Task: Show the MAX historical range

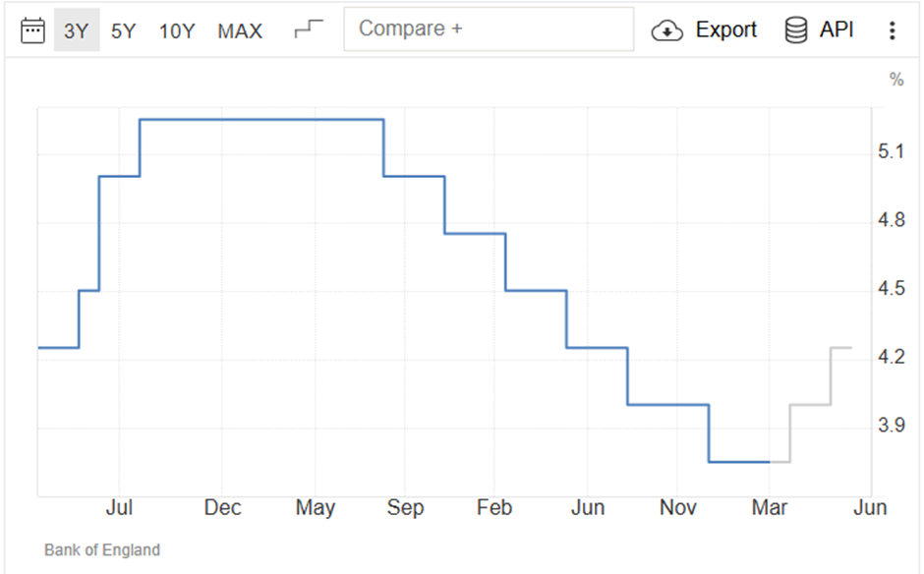Action: 240,30
